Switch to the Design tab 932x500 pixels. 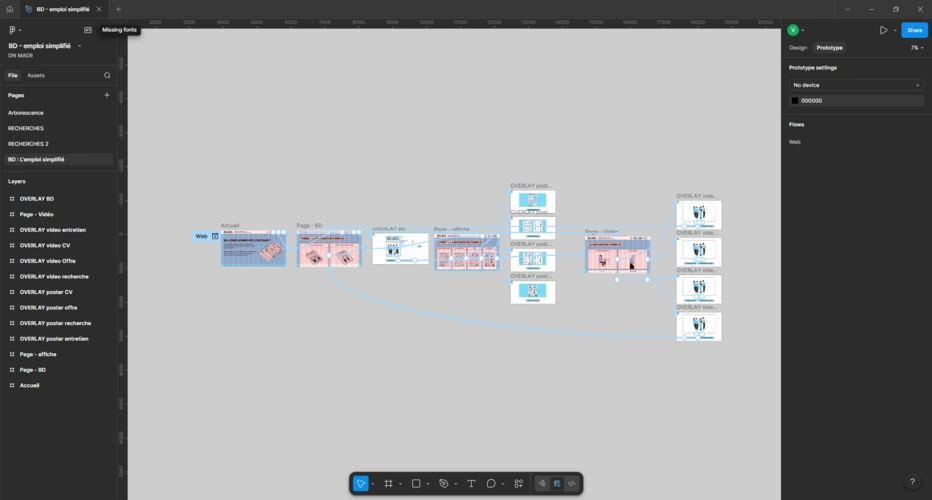point(798,48)
